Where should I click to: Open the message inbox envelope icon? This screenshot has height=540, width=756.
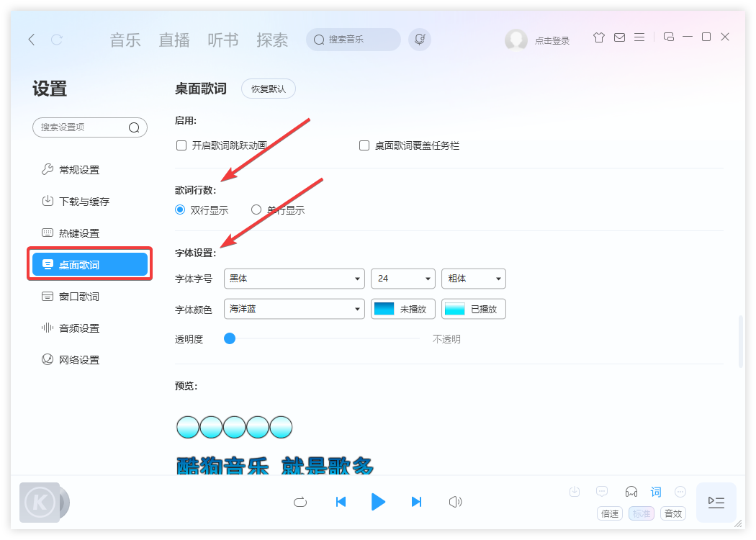(619, 37)
